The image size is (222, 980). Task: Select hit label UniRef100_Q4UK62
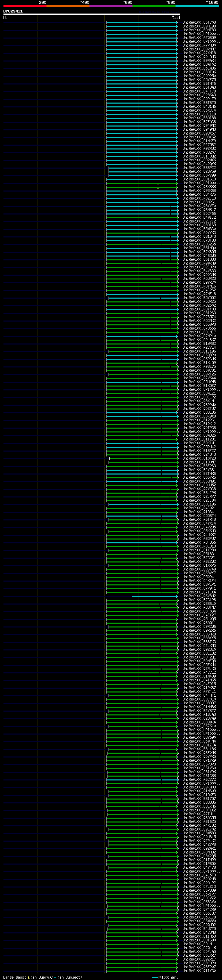click(199, 535)
